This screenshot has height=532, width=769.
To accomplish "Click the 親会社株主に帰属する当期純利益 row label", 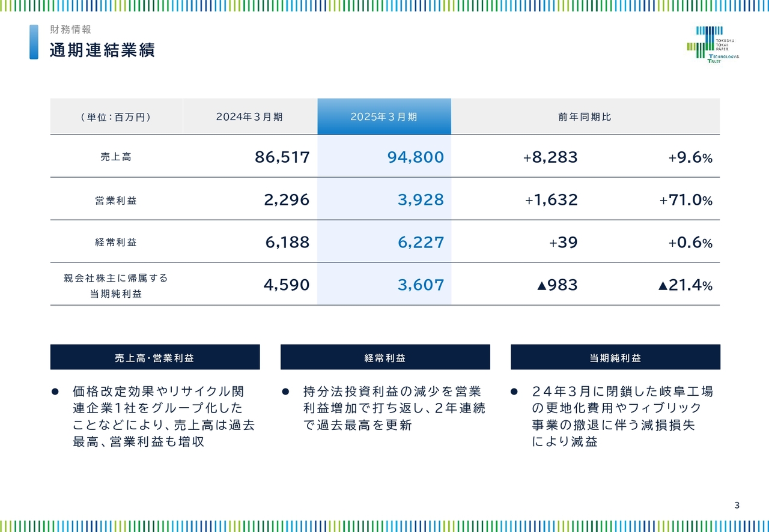I will click(116, 285).
